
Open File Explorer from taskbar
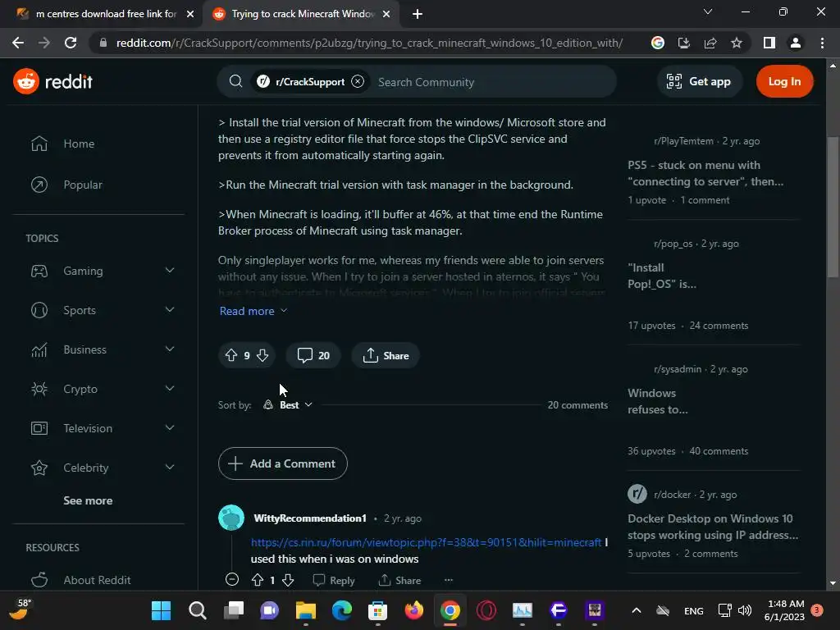pyautogui.click(x=306, y=610)
